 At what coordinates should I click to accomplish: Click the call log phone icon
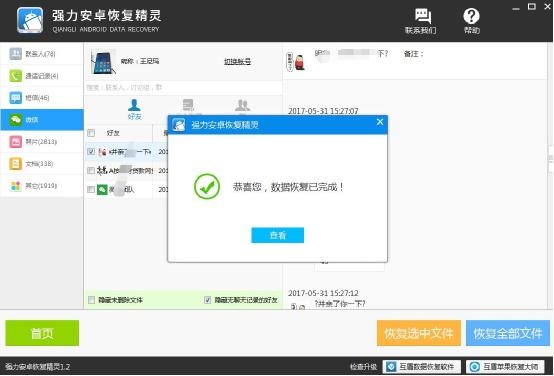(x=16, y=76)
